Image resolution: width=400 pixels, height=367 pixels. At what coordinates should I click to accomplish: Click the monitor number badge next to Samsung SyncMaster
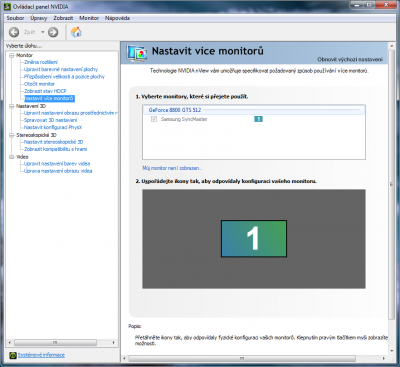pos(258,119)
